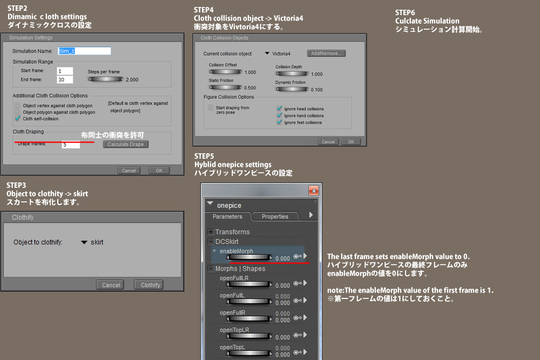This screenshot has width=540, height=360.
Task: Switch to the Parameters tab
Action: point(227,216)
